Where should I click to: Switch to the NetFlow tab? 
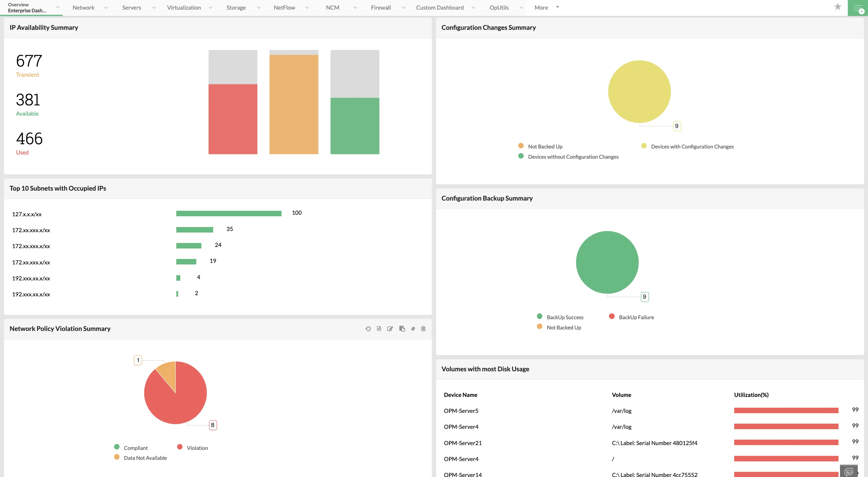pyautogui.click(x=284, y=8)
